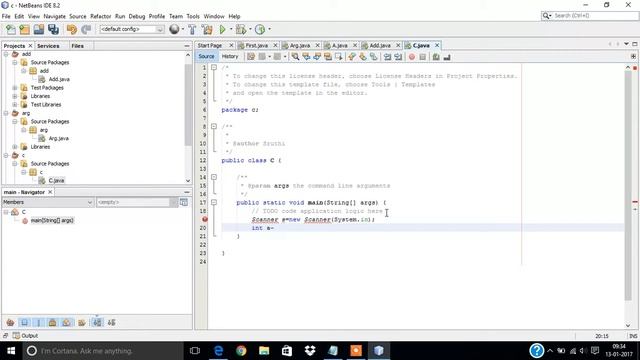This screenshot has width=640, height=360.
Task: Run the project with green play icon
Action: [x=222, y=29]
